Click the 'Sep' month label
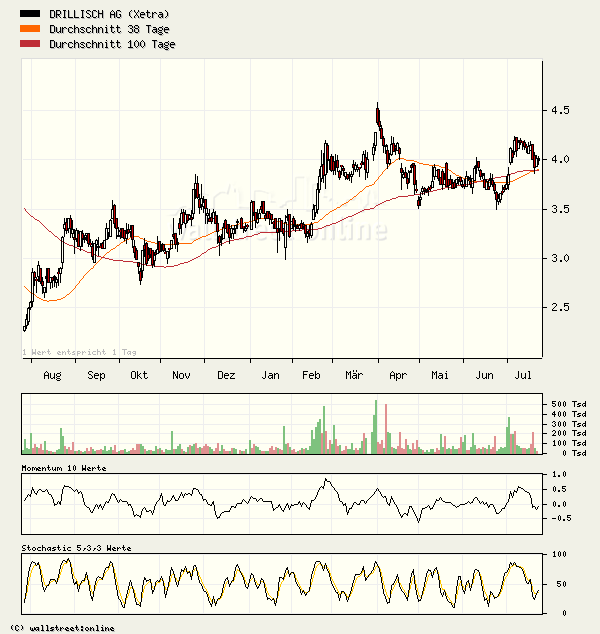Image resolution: width=600 pixels, height=634 pixels. [x=96, y=376]
